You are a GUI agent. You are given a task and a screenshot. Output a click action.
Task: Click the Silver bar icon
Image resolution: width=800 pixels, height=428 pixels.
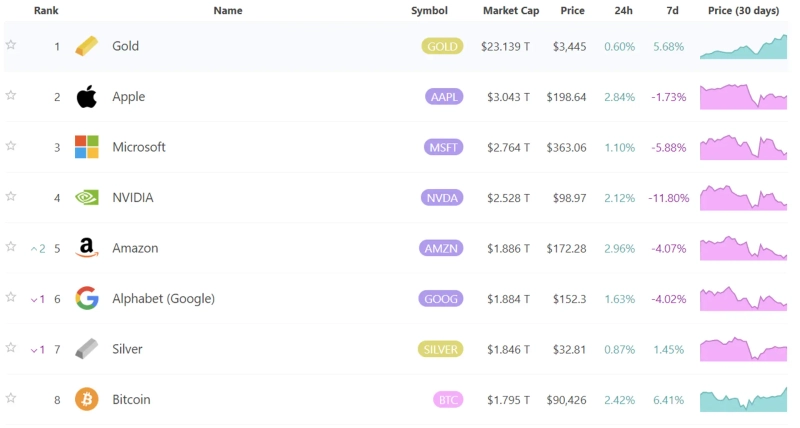pyautogui.click(x=87, y=349)
